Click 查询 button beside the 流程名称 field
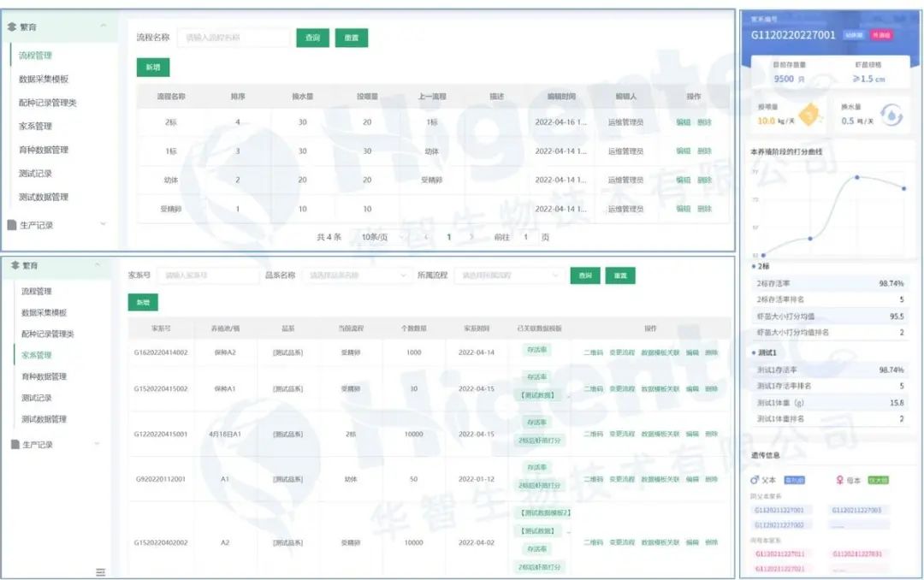The image size is (924, 580). pyautogui.click(x=312, y=38)
